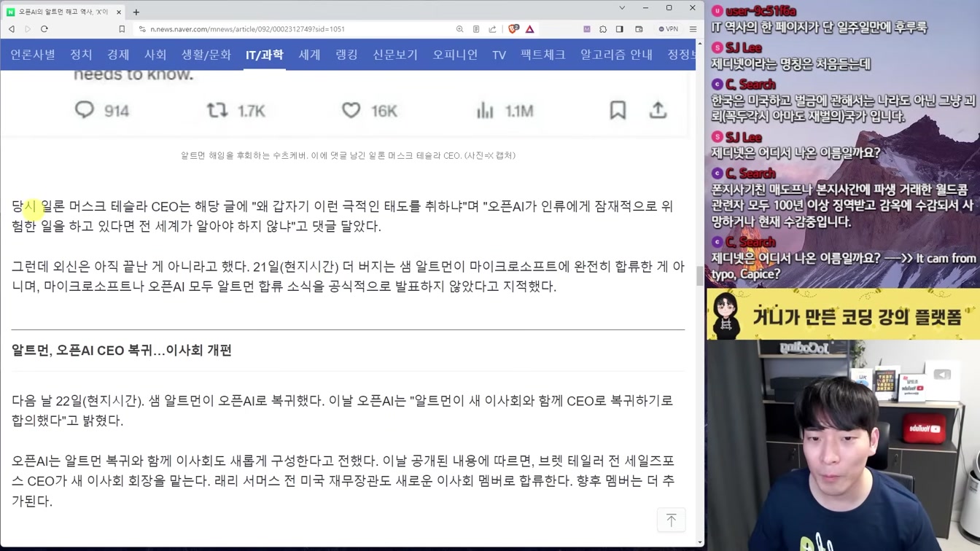Bookmark this page in the toolbar
This screenshot has height=551, width=980.
tap(122, 29)
